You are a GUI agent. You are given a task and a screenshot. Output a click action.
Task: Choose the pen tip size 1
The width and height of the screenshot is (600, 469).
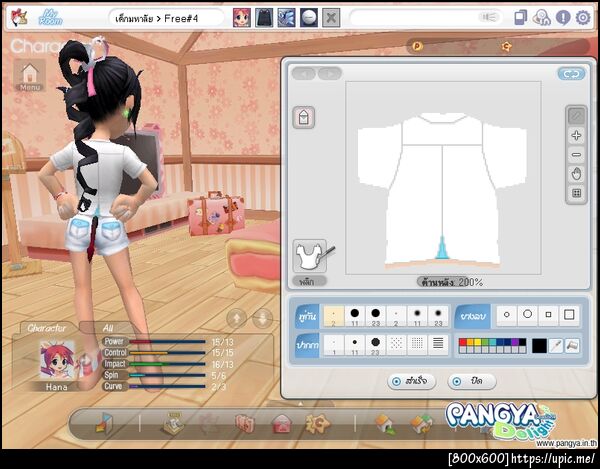pyautogui.click(x=334, y=345)
